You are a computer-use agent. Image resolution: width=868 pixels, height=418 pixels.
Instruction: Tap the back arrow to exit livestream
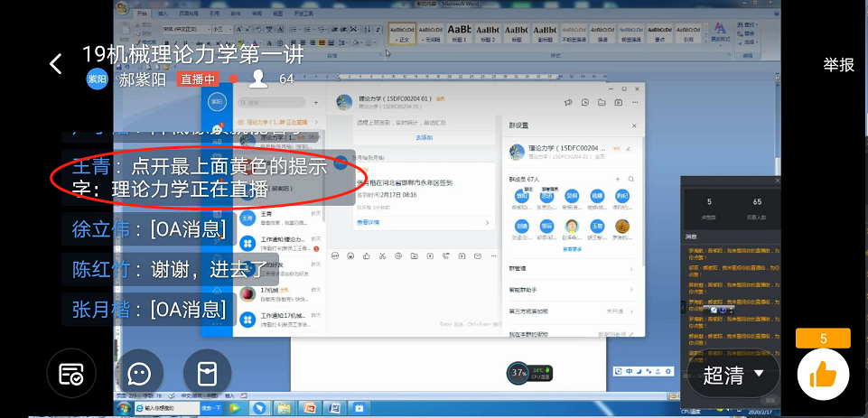(x=56, y=64)
